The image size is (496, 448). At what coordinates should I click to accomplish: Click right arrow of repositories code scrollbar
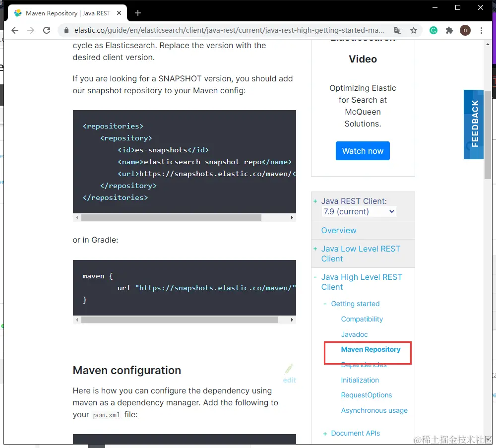pyautogui.click(x=292, y=218)
